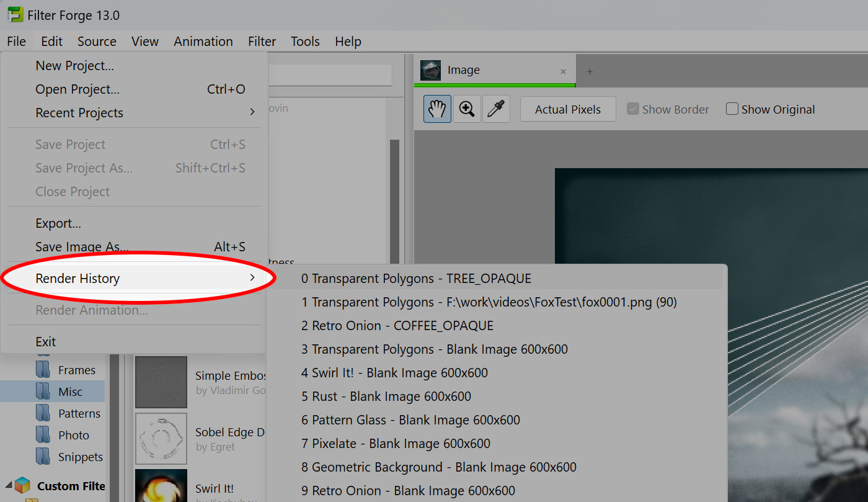Image resolution: width=868 pixels, height=502 pixels.
Task: Click the Swirl It! filter name text
Action: 215,488
